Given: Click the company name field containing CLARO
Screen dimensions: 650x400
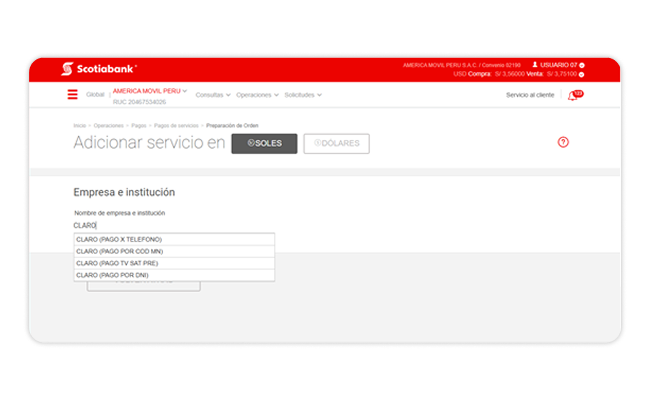Looking at the screenshot, I should click(174, 225).
